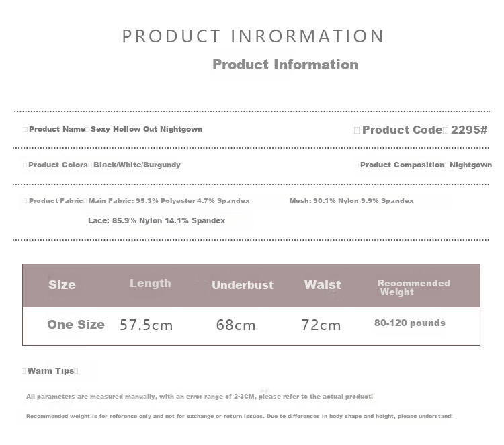Click the 'Length' column header
Viewport: 504px width, 445px height.
tap(150, 284)
